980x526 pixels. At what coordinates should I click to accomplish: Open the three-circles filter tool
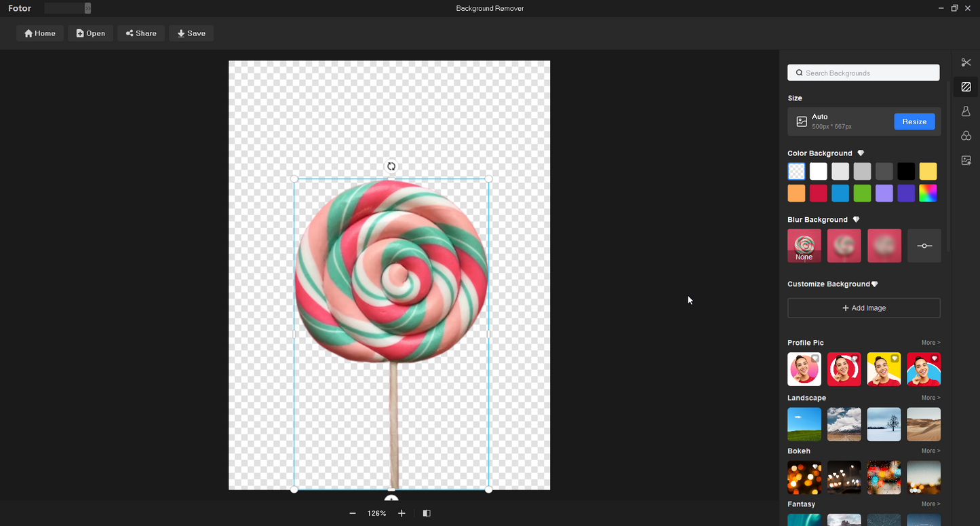966,136
